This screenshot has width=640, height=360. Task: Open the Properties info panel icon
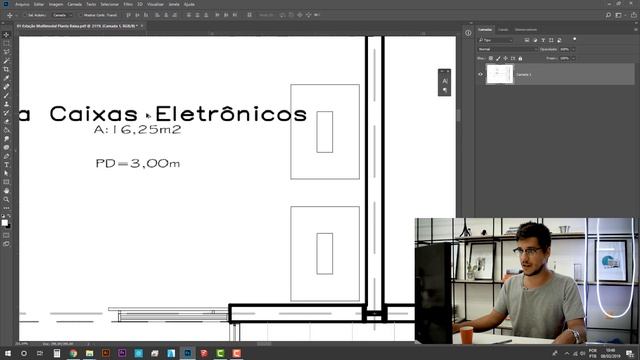(x=468, y=33)
